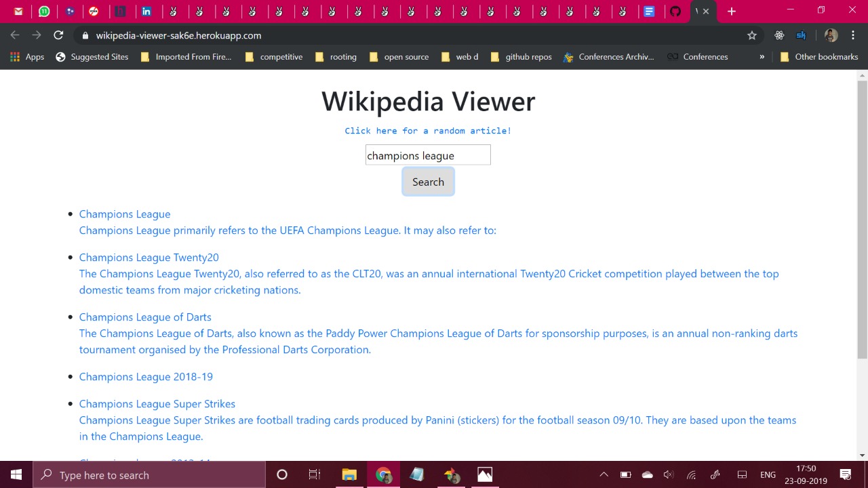This screenshot has height=488, width=868.
Task: Open the Suggested Sites bookmark
Action: (92, 57)
